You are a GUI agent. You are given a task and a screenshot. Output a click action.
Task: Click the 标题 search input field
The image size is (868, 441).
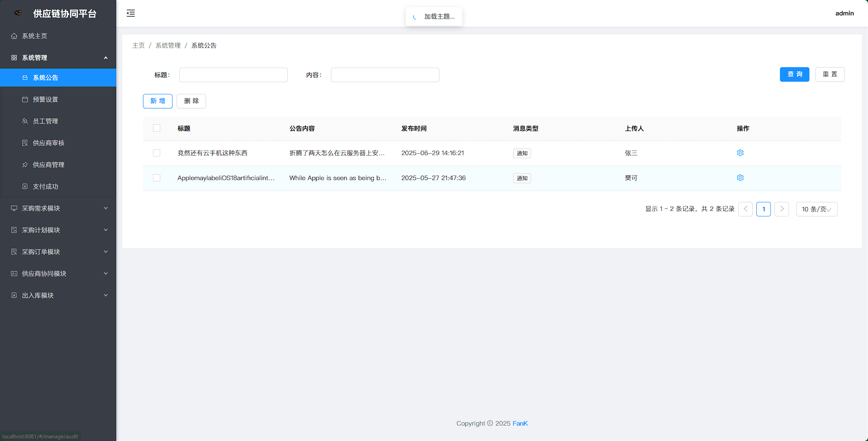coord(233,75)
